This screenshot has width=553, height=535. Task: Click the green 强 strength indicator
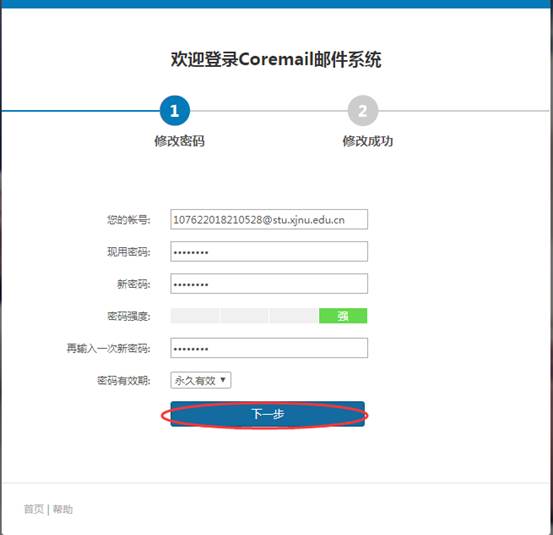(343, 316)
